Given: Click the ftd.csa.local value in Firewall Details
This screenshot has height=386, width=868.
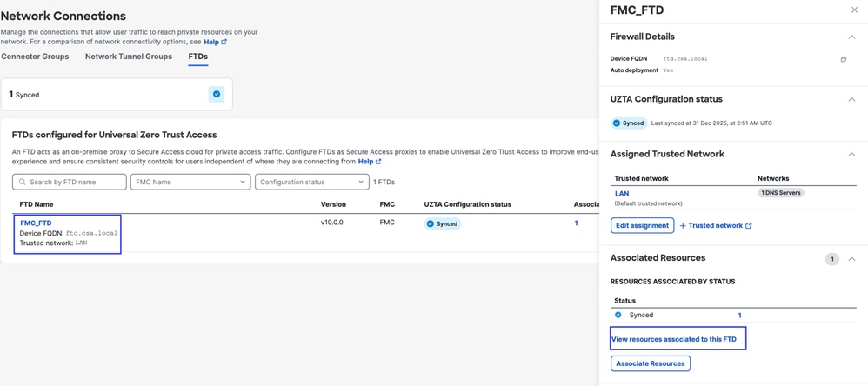Looking at the screenshot, I should [x=685, y=58].
